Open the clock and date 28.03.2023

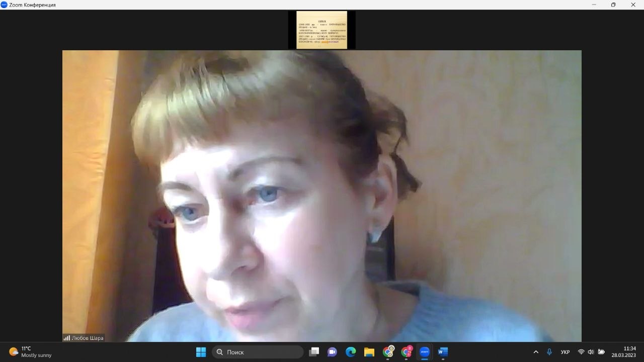[x=624, y=352]
